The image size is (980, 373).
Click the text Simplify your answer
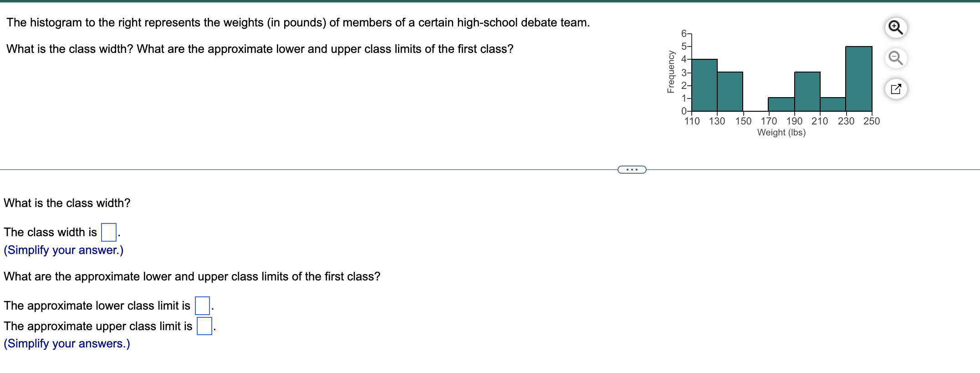click(64, 250)
